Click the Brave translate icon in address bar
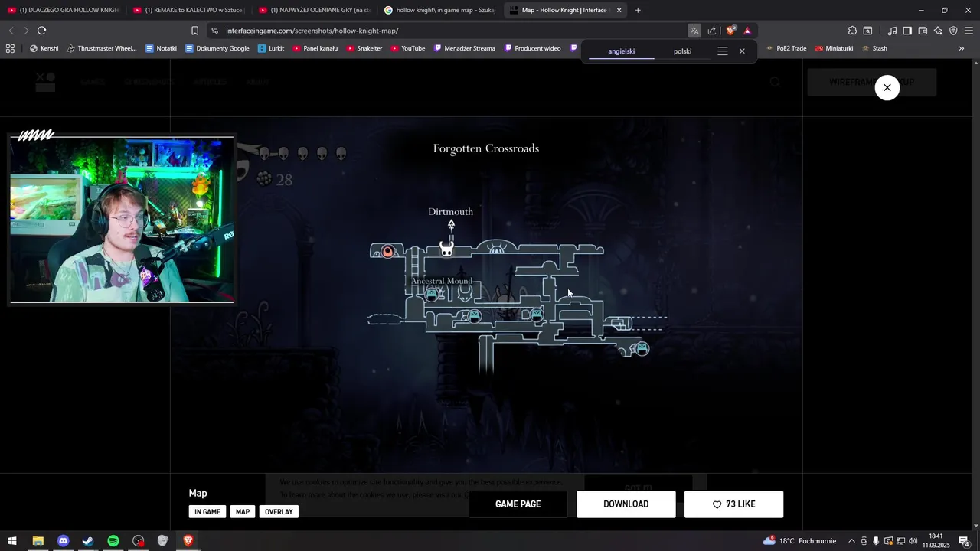Image resolution: width=980 pixels, height=551 pixels. point(694,31)
